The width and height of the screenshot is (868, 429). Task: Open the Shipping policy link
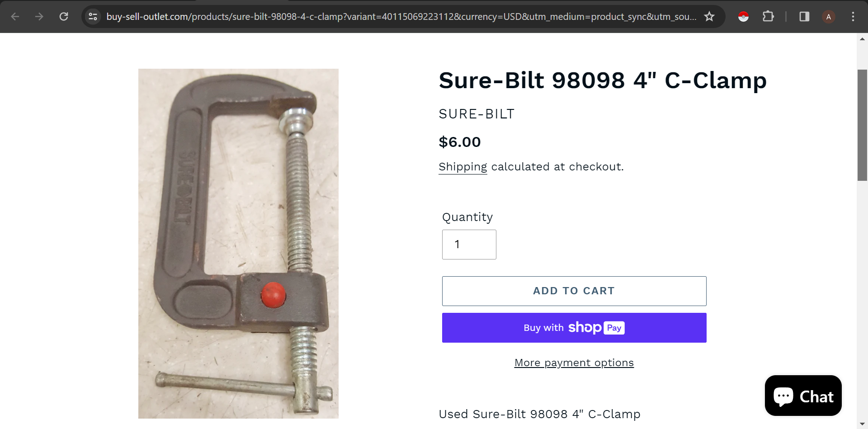pos(463,167)
